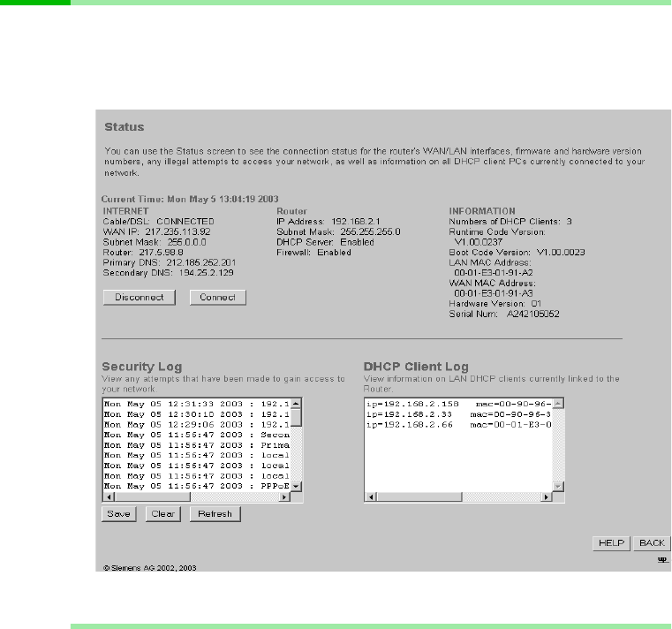This screenshot has height=629, width=672.
Task: Click Secondary DNS value 194.25.2.129
Action: point(206,273)
